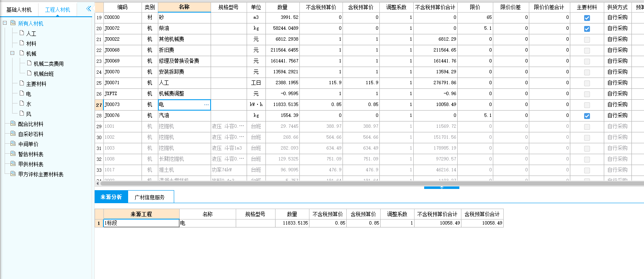The height and width of the screenshot is (279, 644).
Task: Click the document icon beside 风
Action: [22, 114]
